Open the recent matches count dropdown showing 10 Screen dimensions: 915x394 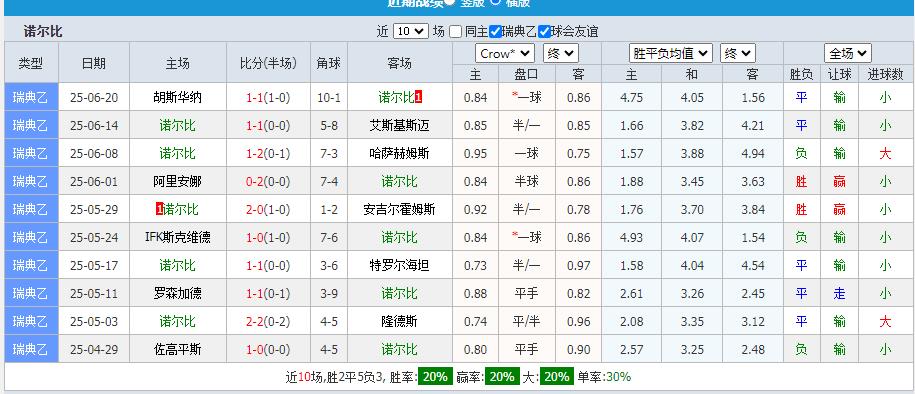411,32
